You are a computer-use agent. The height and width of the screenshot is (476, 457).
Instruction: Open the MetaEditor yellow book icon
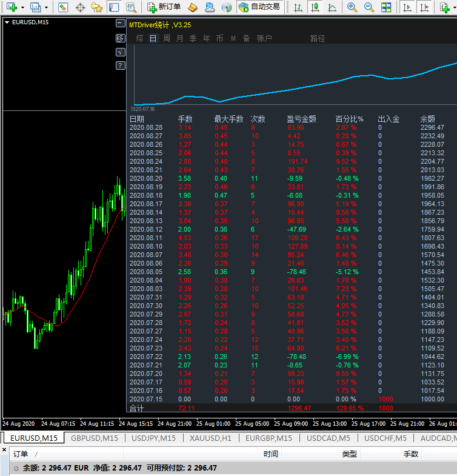(192, 7)
